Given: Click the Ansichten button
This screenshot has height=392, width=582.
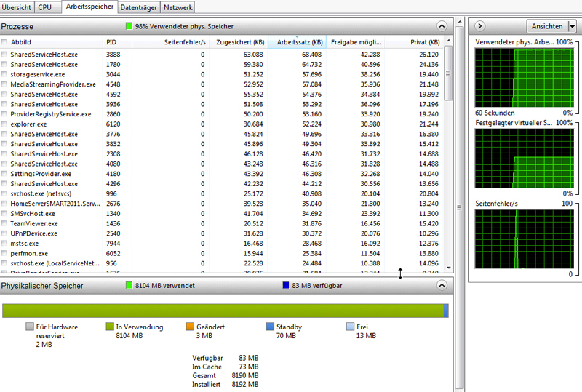Looking at the screenshot, I should [x=546, y=26].
